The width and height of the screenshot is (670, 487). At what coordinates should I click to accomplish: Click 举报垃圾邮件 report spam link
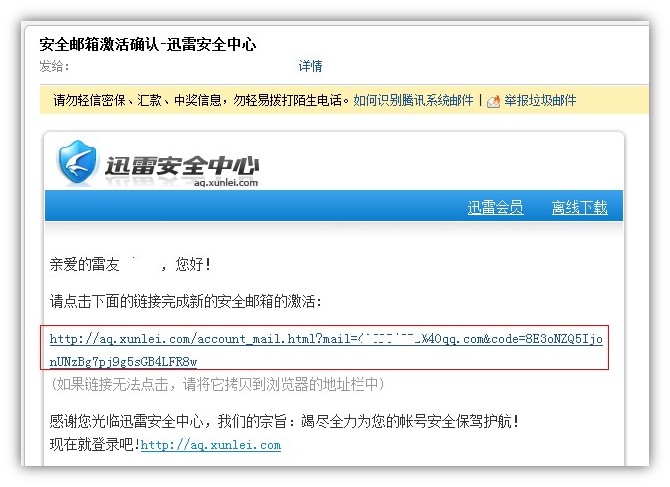click(540, 100)
